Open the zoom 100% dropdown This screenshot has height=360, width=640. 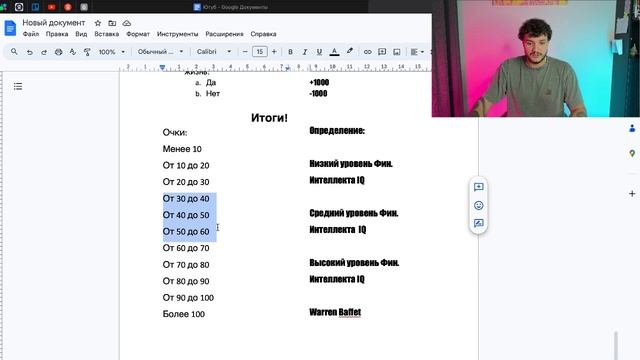111,52
